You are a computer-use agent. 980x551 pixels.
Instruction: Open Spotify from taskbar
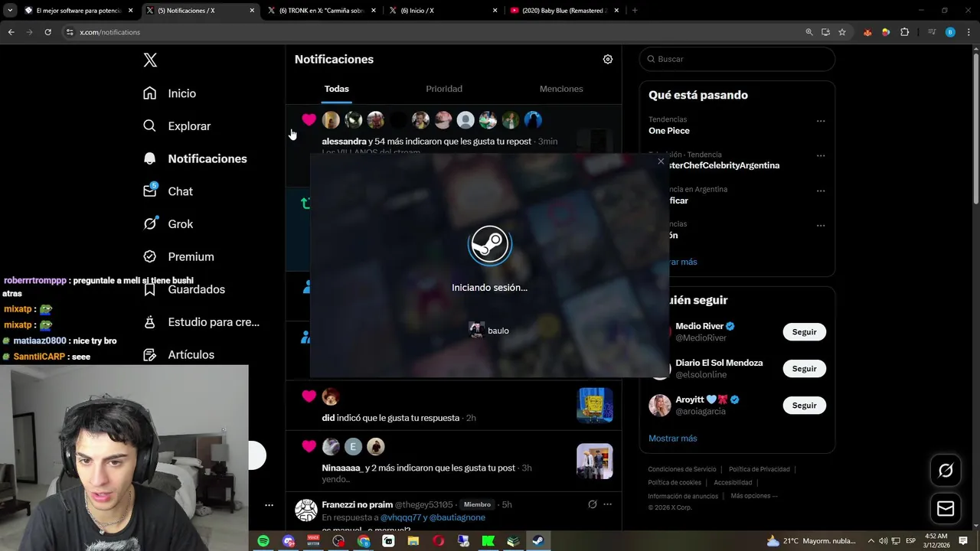263,541
